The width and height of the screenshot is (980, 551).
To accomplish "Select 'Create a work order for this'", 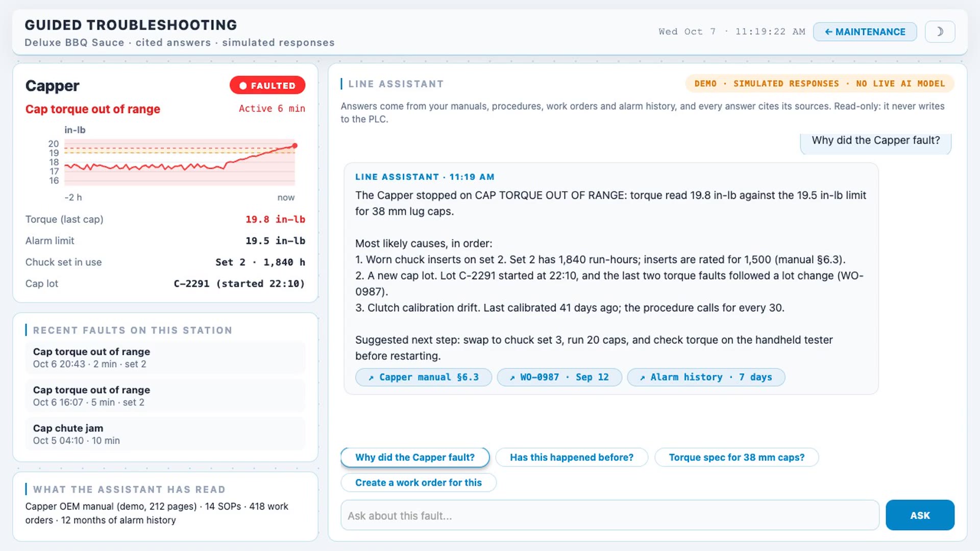I will pyautogui.click(x=419, y=483).
